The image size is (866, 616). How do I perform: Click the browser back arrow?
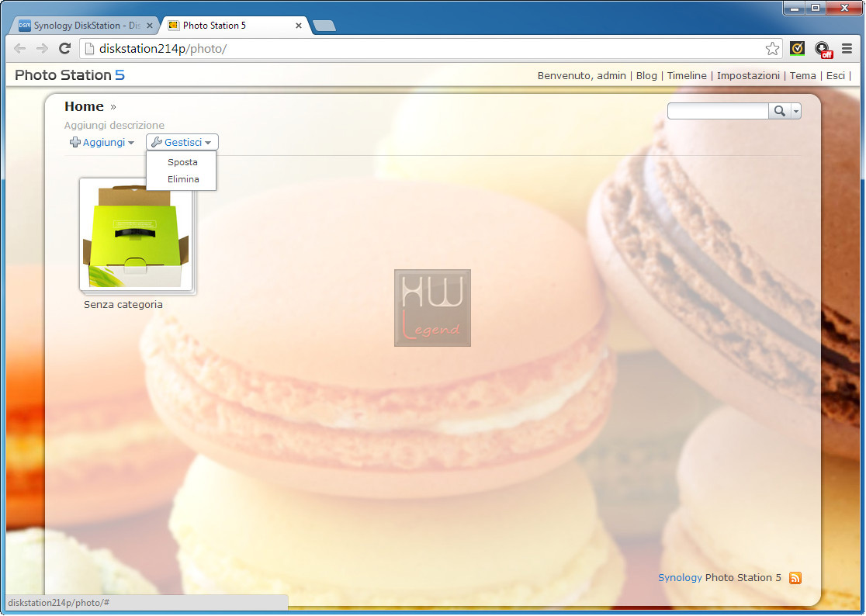click(20, 49)
